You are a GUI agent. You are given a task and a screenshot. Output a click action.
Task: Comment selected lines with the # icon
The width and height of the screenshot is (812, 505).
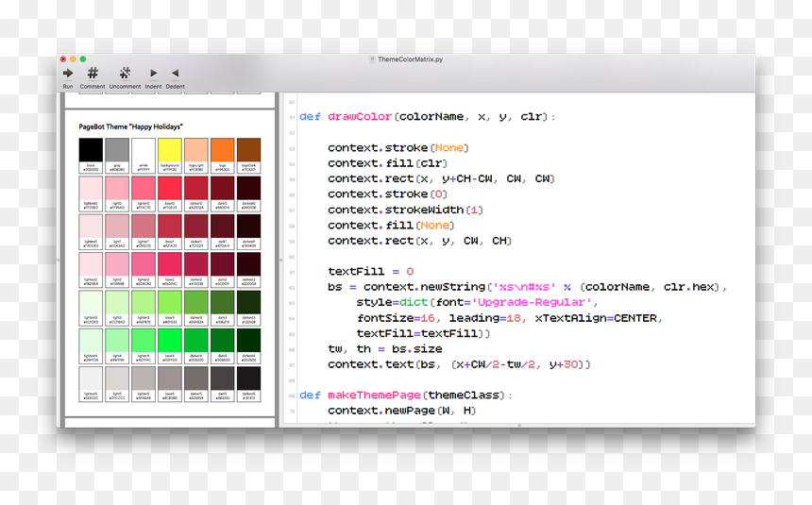pos(93,73)
